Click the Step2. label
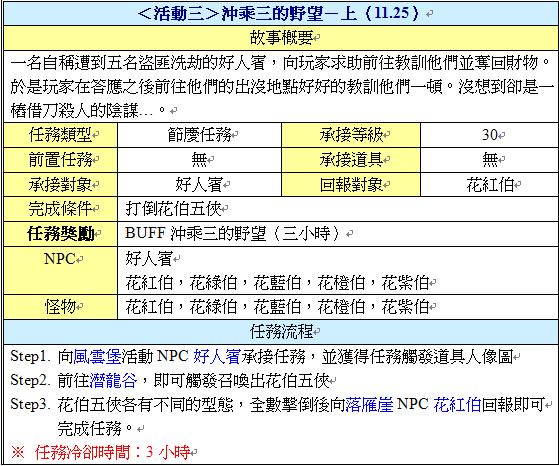 click(x=30, y=380)
